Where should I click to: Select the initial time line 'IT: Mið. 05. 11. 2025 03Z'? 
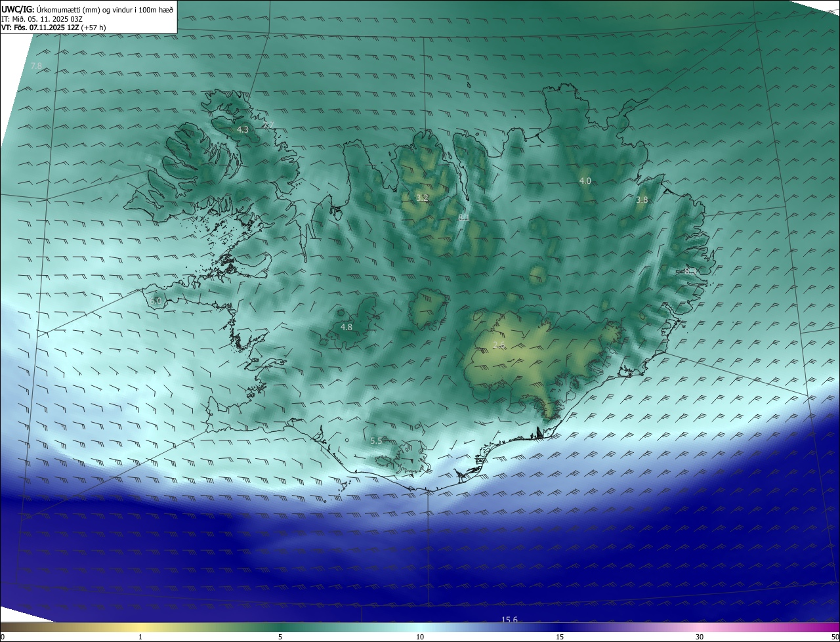pyautogui.click(x=42, y=19)
